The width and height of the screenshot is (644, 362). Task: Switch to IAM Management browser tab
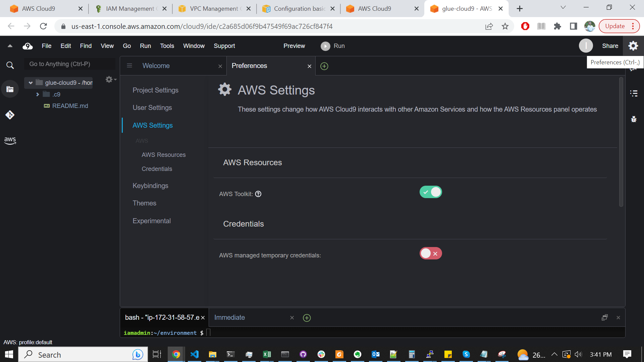click(130, 9)
